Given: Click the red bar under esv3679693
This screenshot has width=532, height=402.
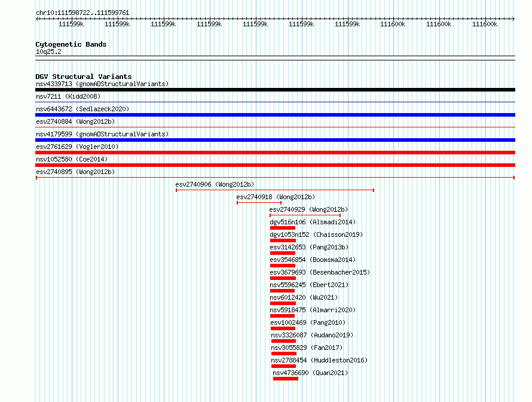Looking at the screenshot, I should [x=283, y=278].
